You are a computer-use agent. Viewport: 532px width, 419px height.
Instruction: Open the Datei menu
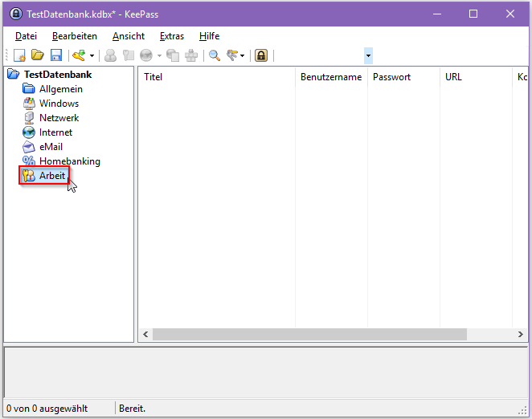pyautogui.click(x=27, y=36)
